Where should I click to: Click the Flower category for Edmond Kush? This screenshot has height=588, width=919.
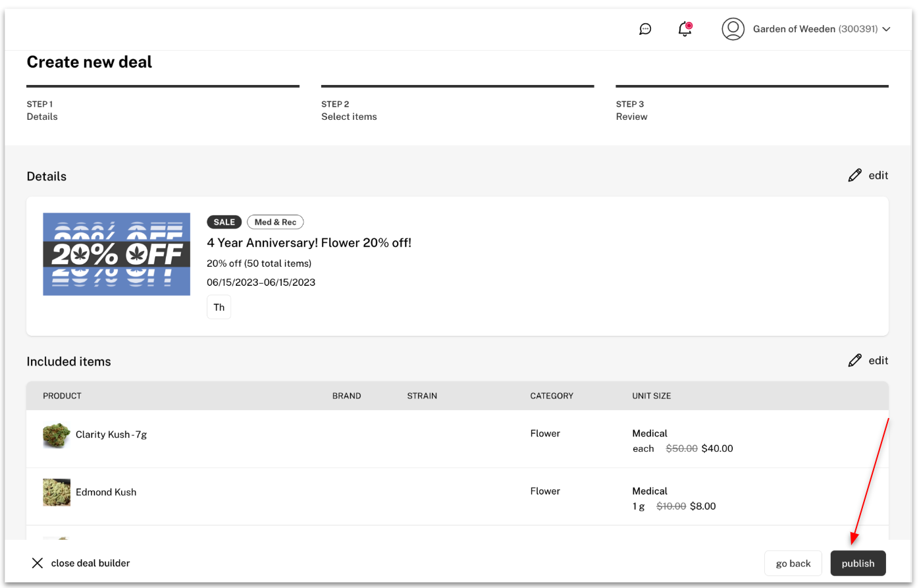pyautogui.click(x=545, y=491)
